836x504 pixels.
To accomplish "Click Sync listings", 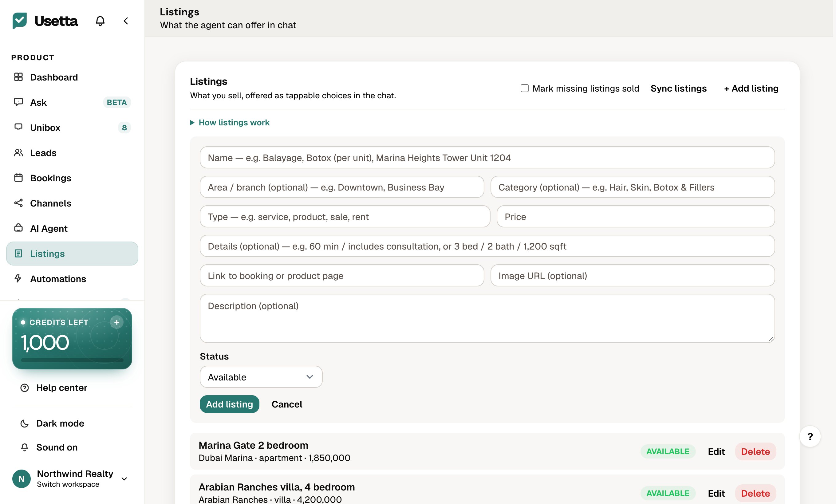I will pos(679,88).
